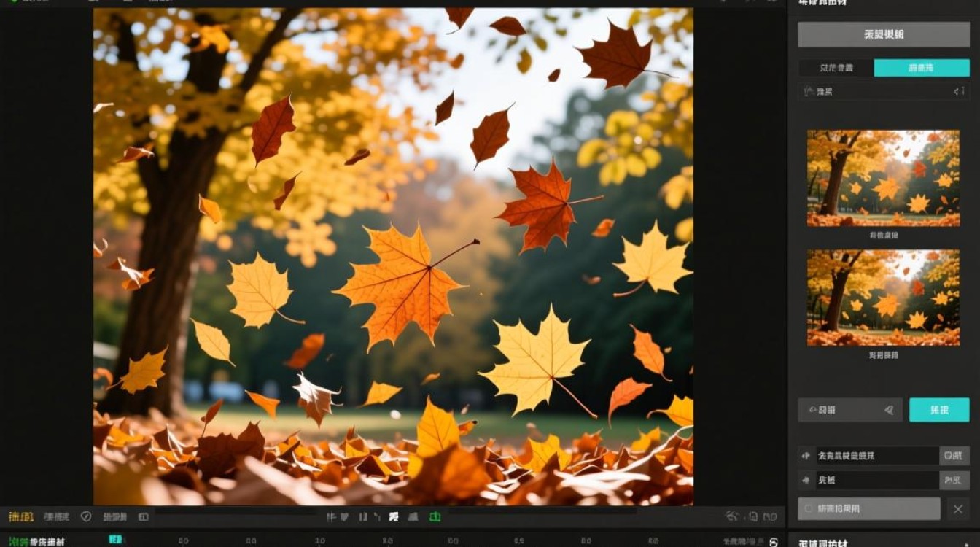Click the small panel icon beside bottom-left labels

tap(143, 516)
